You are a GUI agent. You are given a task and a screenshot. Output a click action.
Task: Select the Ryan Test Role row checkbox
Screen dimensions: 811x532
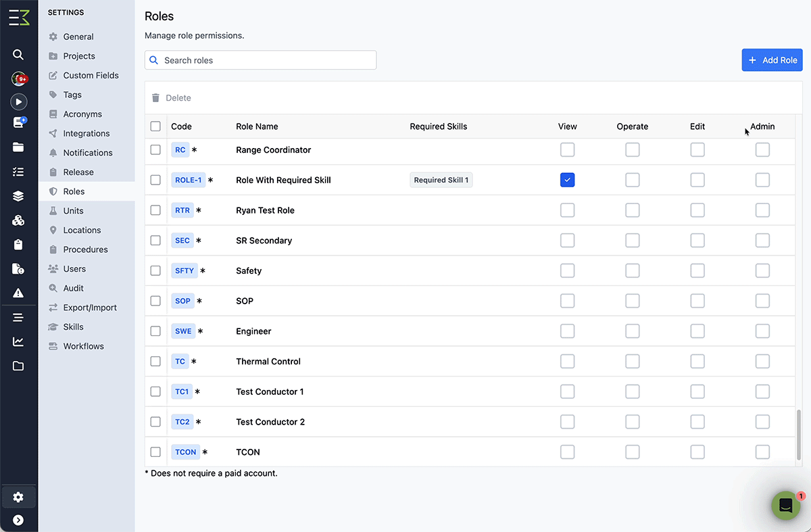point(155,210)
